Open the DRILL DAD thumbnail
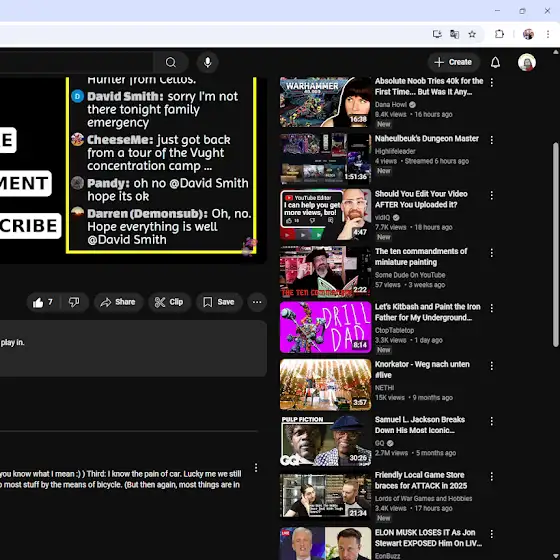 tap(325, 327)
